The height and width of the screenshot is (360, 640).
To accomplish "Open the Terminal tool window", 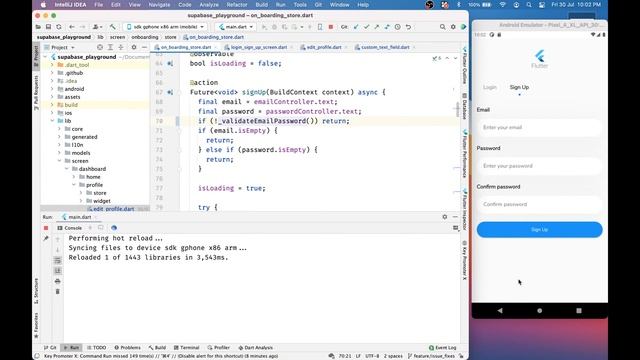I will [x=187, y=348].
